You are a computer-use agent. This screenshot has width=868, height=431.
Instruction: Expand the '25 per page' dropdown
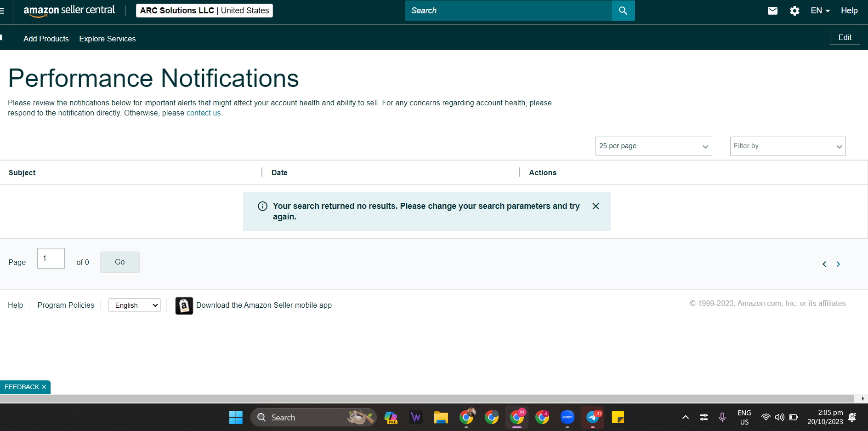[x=653, y=146]
